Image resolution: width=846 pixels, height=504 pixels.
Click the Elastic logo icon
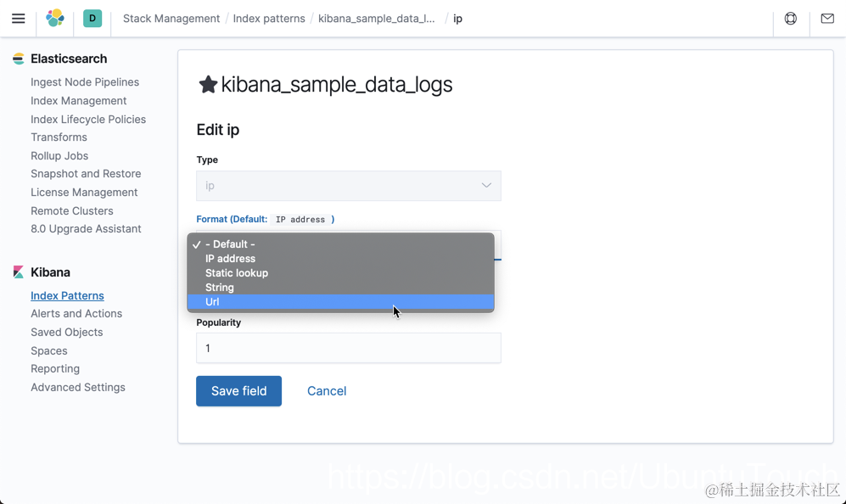pyautogui.click(x=55, y=19)
